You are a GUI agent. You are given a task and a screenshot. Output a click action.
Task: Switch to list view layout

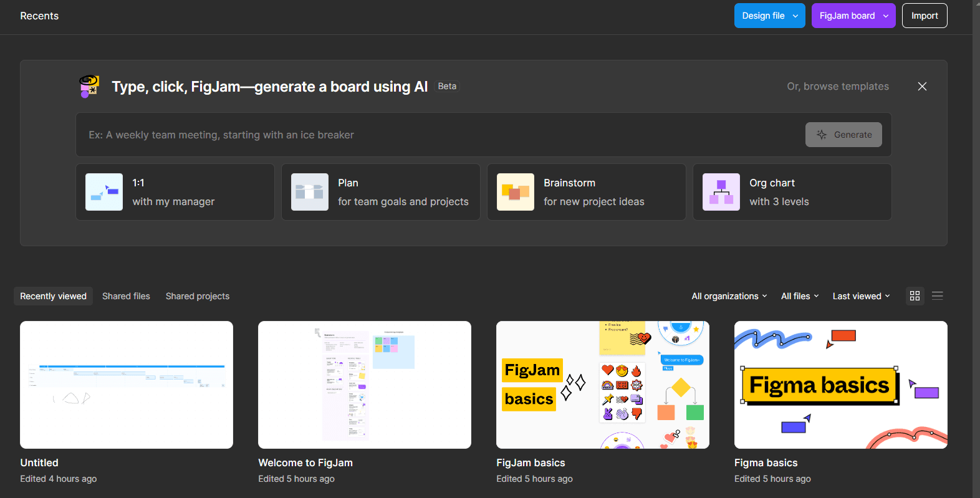(937, 296)
